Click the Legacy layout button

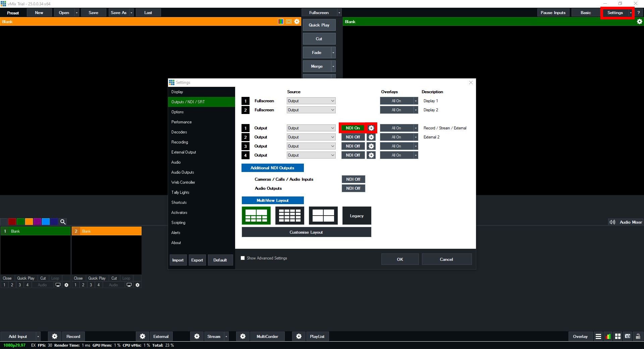[357, 216]
